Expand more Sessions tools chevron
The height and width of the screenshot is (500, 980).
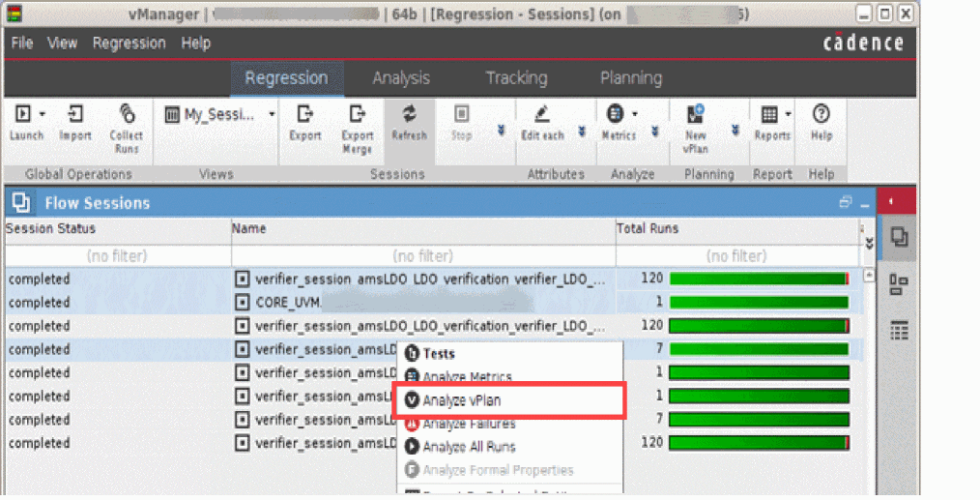pos(501,131)
